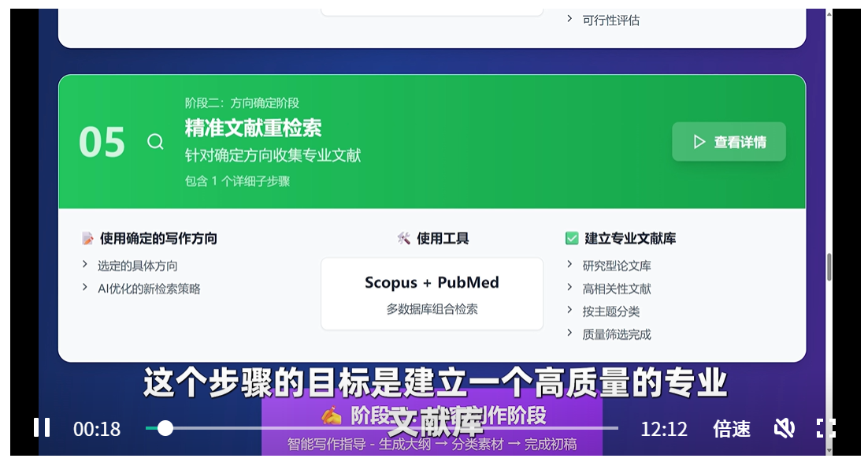Click the 使用工具 heading
The image size is (868, 462).
pos(443,238)
